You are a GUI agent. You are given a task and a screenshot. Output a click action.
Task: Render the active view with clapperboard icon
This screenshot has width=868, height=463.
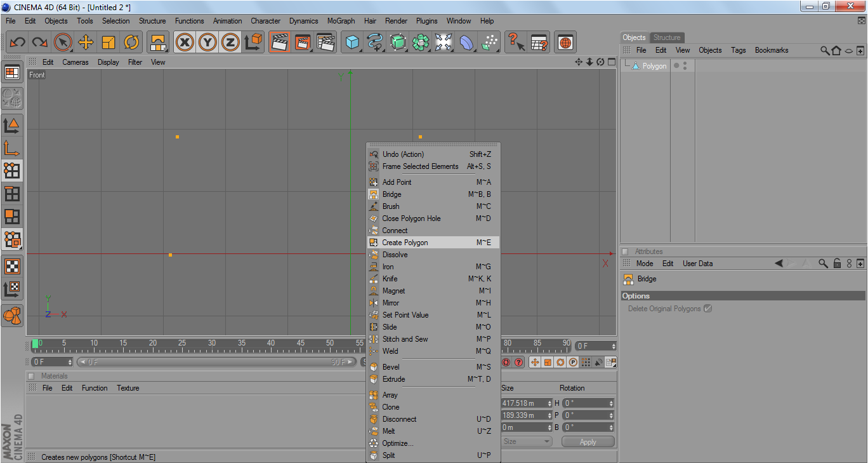click(x=280, y=43)
